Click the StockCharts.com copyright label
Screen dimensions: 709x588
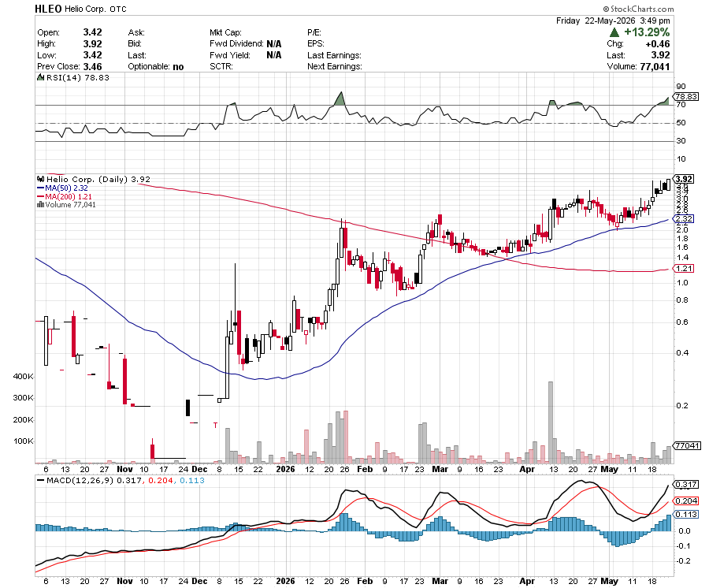638,9
